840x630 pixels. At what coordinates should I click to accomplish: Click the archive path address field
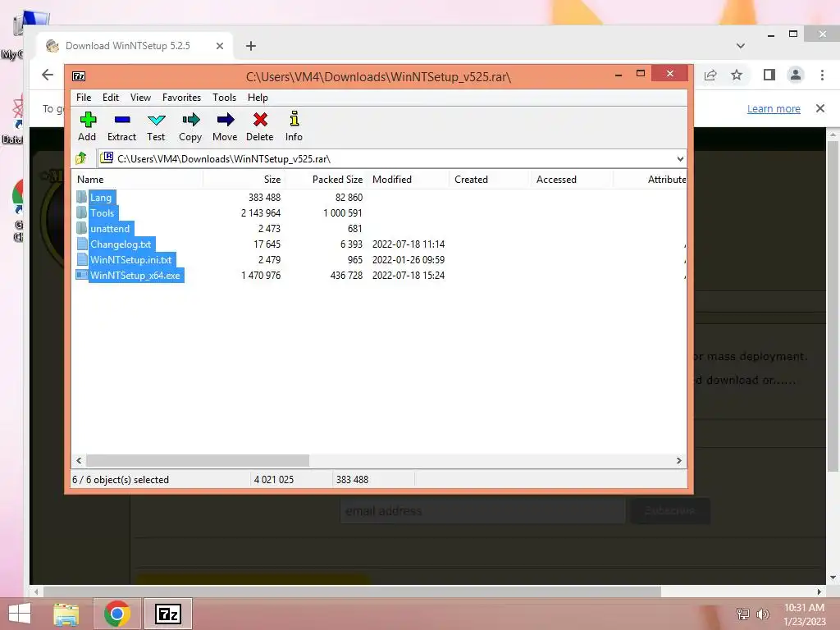point(391,158)
